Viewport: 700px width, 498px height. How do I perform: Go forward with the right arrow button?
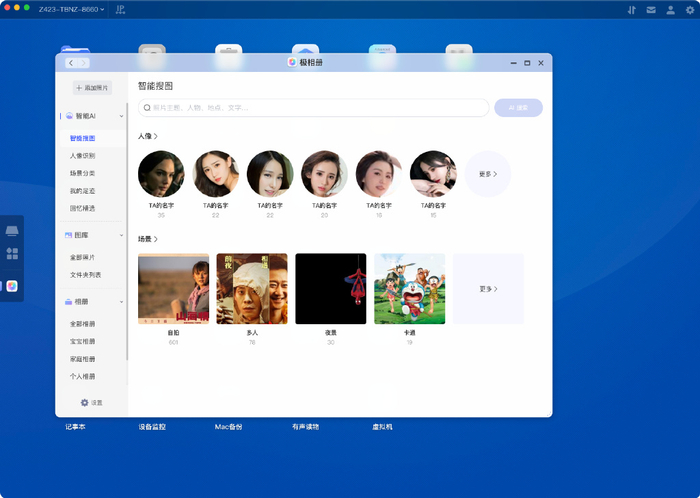pyautogui.click(x=83, y=63)
